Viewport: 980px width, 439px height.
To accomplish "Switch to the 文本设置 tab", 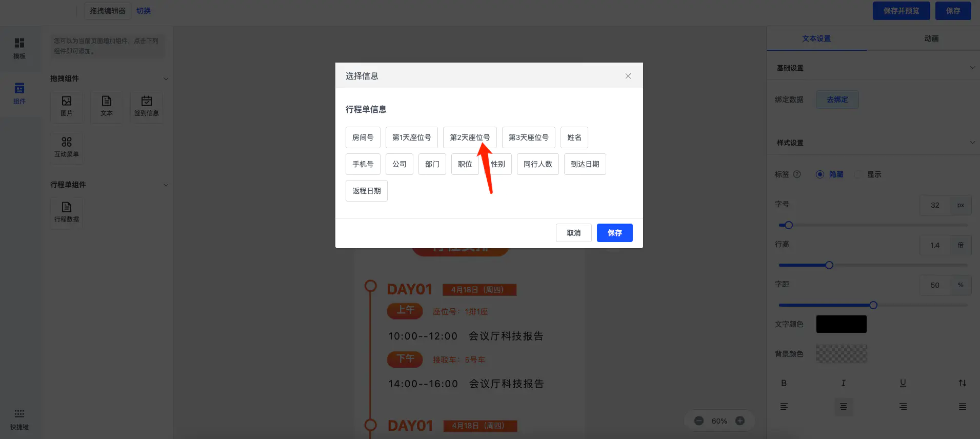I will pyautogui.click(x=816, y=38).
